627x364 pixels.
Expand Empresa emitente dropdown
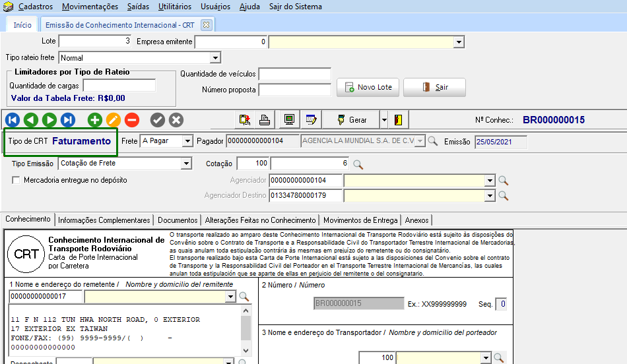point(459,42)
